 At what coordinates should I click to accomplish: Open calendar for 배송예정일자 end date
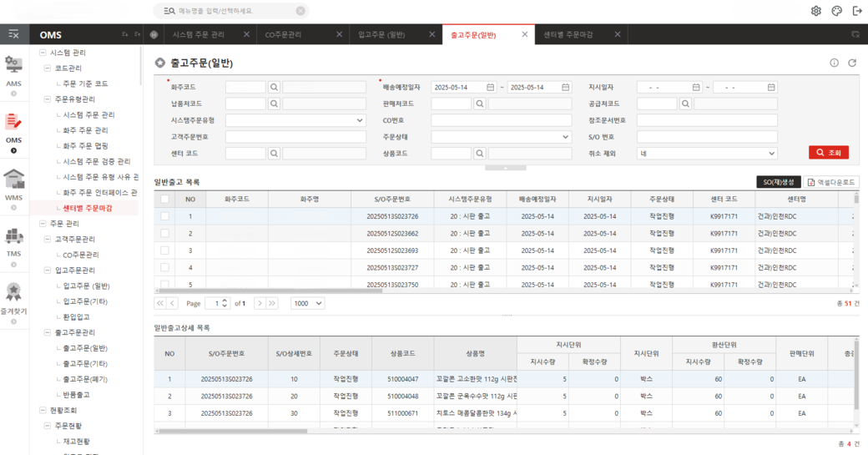click(566, 87)
